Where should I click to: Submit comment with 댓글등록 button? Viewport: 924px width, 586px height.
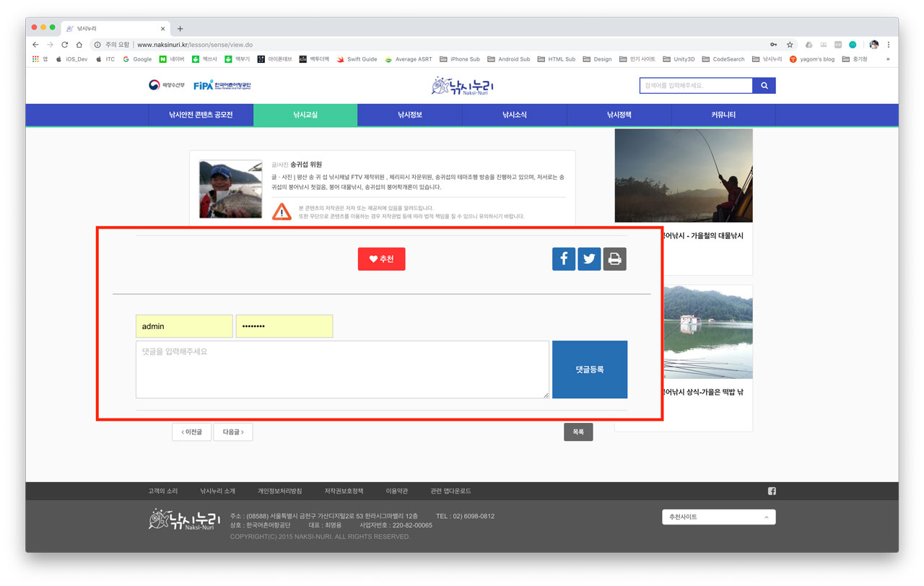pyautogui.click(x=589, y=369)
